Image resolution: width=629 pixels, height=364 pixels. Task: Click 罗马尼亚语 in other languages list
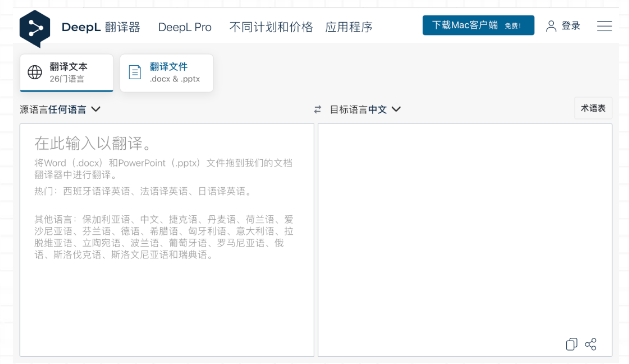pyautogui.click(x=241, y=243)
